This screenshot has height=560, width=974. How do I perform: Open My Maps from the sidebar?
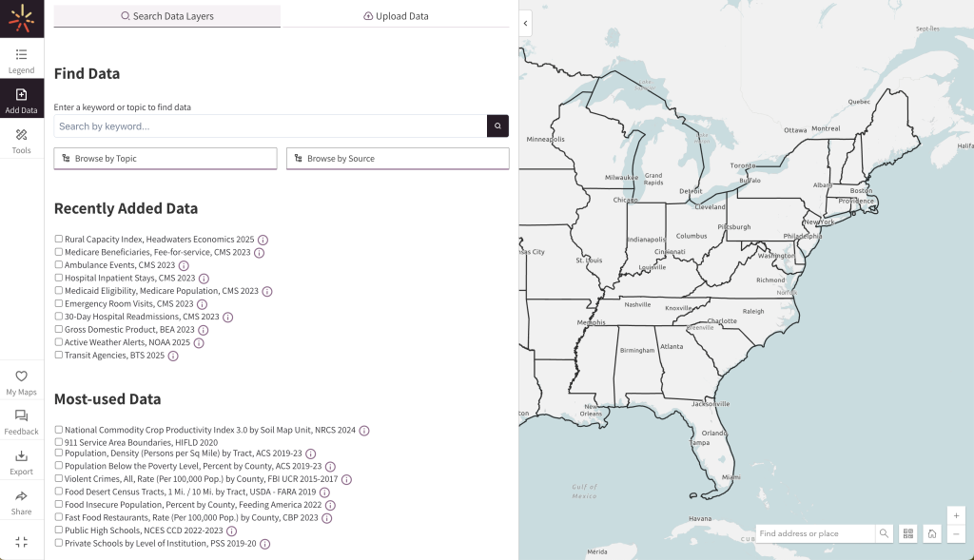(x=21, y=382)
